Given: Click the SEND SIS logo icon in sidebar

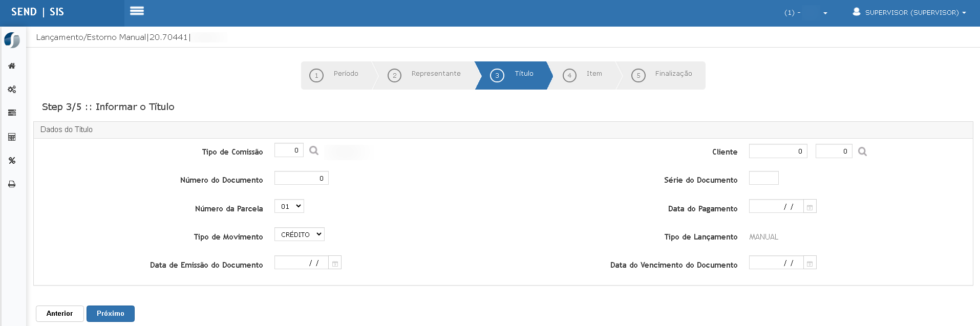Looking at the screenshot, I should coord(12,40).
